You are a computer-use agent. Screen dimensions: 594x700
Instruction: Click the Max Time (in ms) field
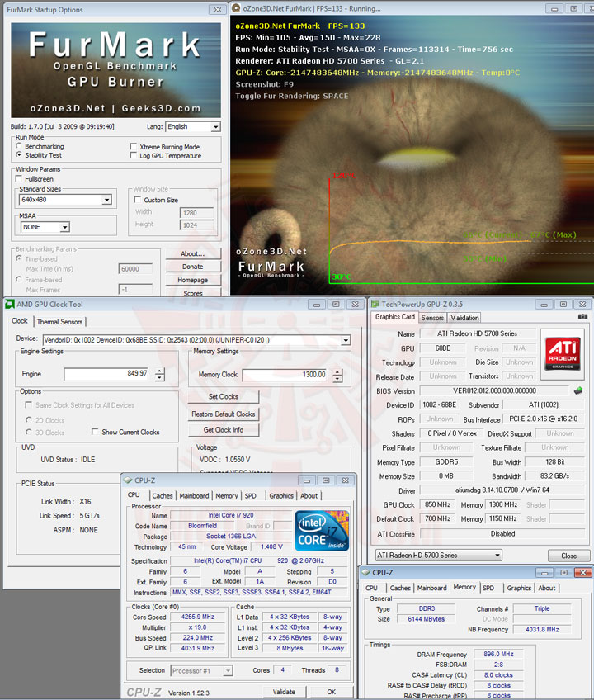tap(135, 269)
